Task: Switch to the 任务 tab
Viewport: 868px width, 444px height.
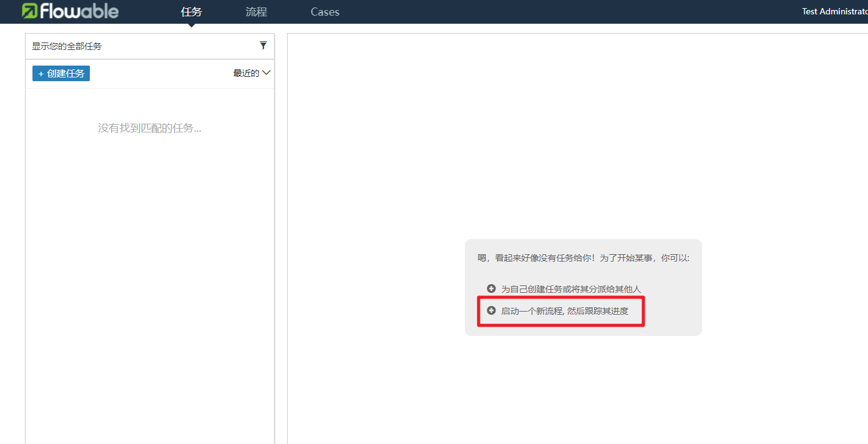Action: (192, 12)
